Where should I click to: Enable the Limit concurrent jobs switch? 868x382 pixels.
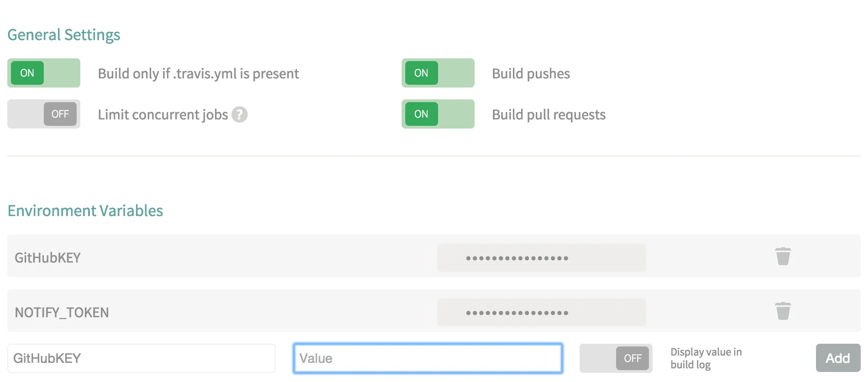44,114
